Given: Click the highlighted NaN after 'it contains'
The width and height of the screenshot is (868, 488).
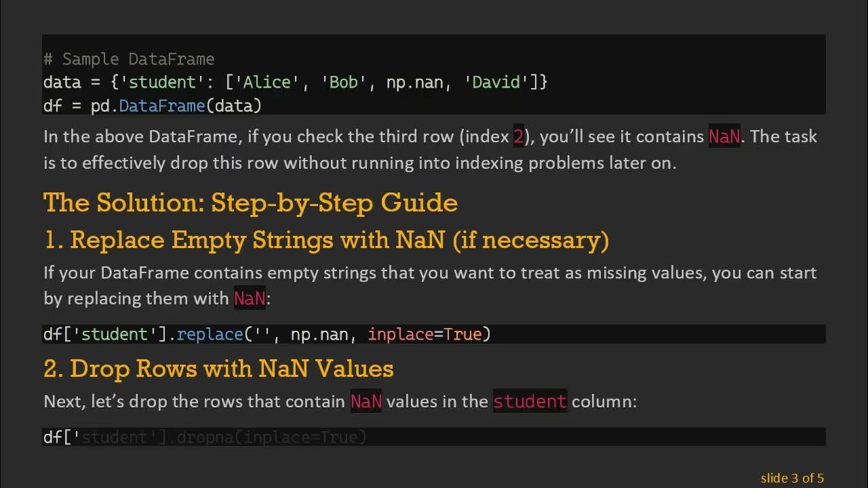Looking at the screenshot, I should pyautogui.click(x=724, y=137).
